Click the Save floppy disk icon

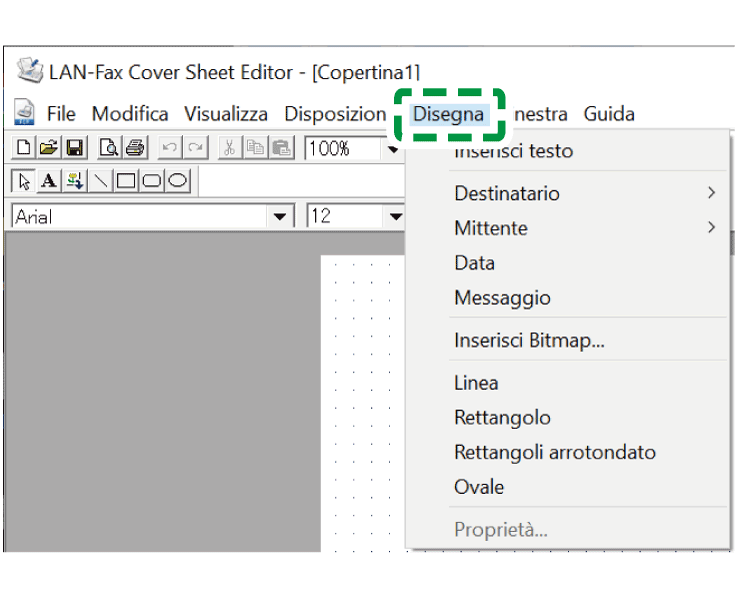[74, 148]
